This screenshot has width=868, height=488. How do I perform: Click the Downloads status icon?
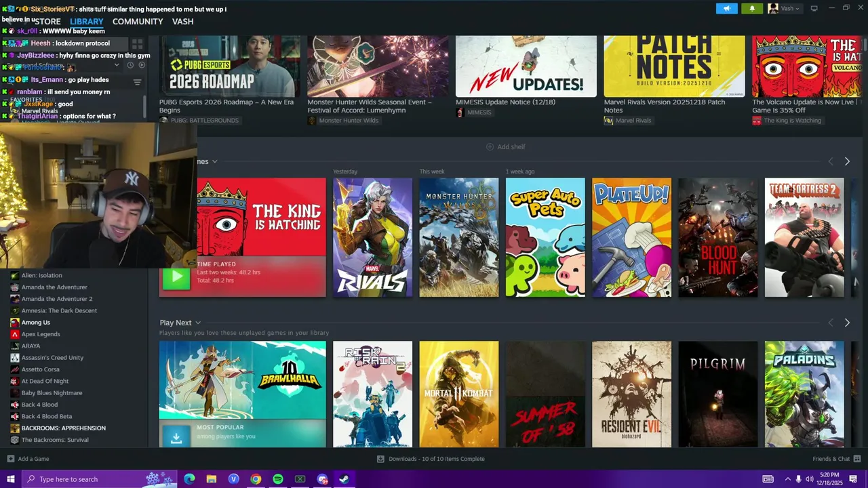coord(380,459)
